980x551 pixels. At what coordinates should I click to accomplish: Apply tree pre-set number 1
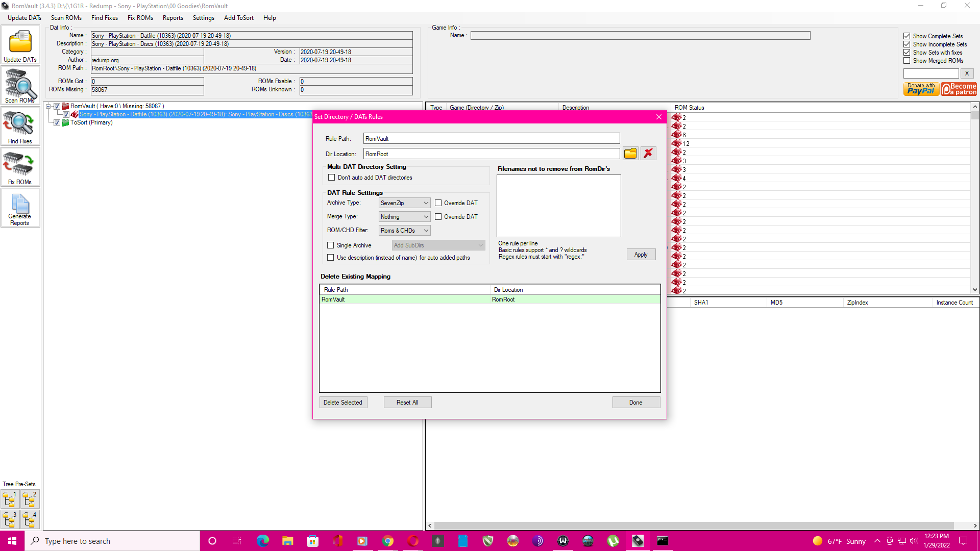pyautogui.click(x=10, y=499)
